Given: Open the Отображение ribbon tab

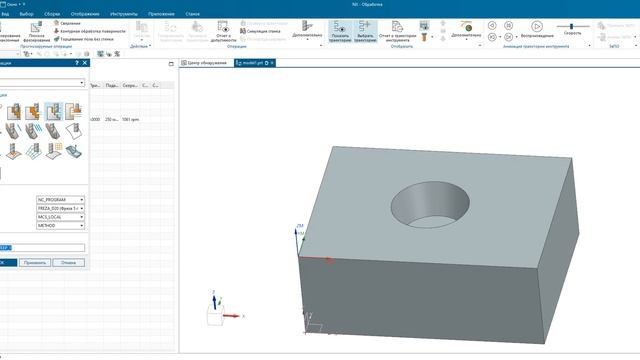Looking at the screenshot, I should tap(85, 13).
